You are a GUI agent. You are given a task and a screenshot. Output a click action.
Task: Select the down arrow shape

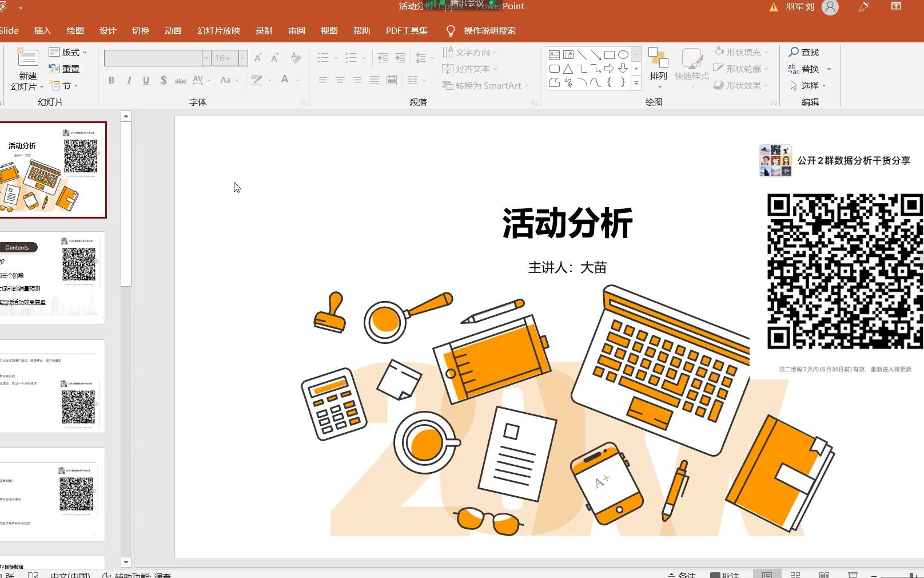pyautogui.click(x=623, y=69)
